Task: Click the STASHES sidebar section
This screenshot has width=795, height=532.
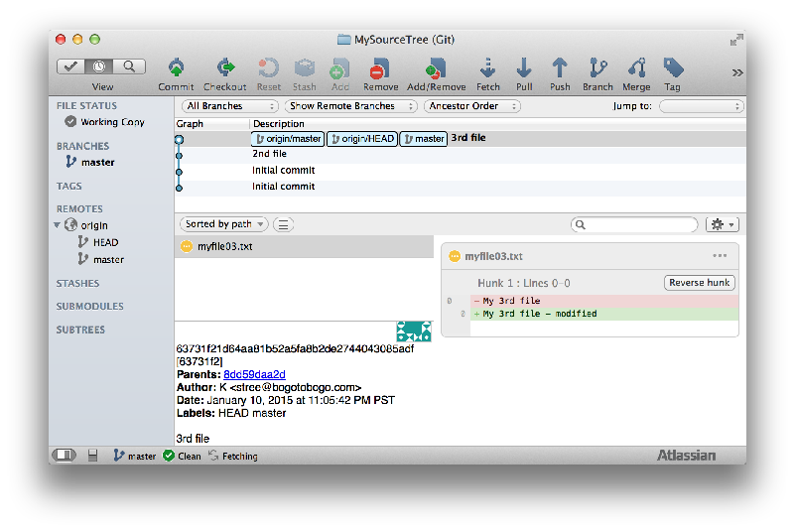Action: pyautogui.click(x=77, y=284)
